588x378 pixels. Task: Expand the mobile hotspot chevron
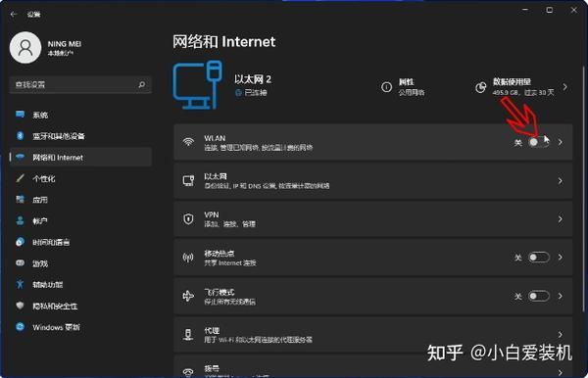(561, 258)
